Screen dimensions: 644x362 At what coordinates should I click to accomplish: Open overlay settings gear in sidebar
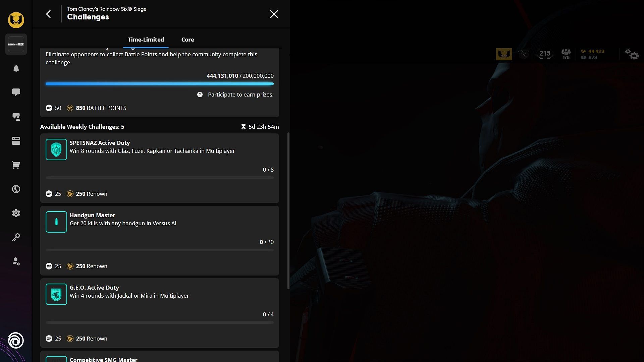click(x=16, y=213)
